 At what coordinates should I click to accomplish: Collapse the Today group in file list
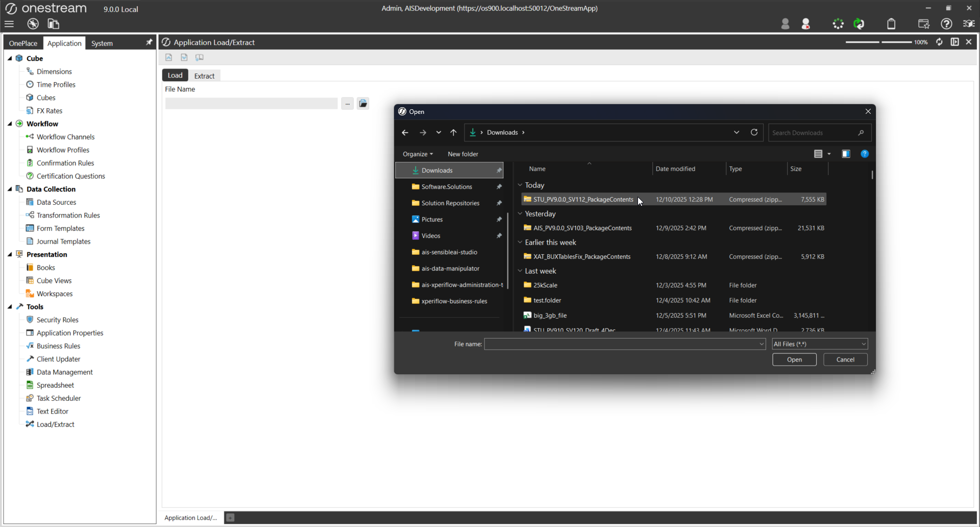[x=520, y=185]
